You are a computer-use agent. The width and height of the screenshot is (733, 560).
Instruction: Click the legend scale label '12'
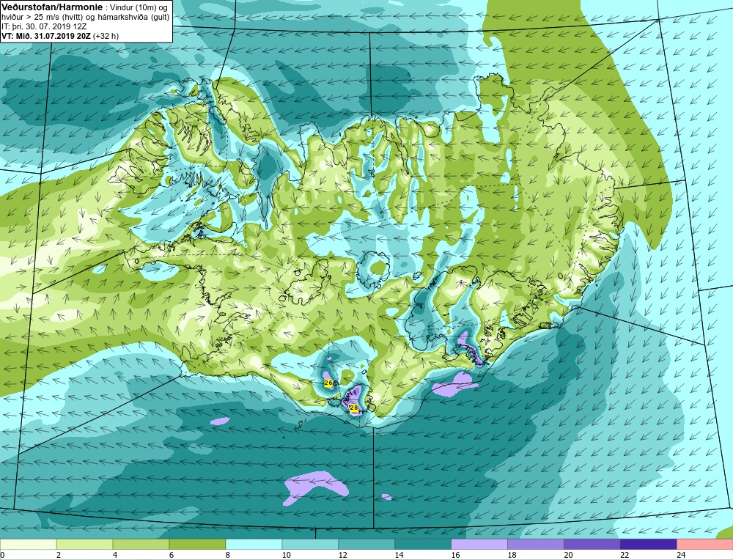(x=342, y=556)
